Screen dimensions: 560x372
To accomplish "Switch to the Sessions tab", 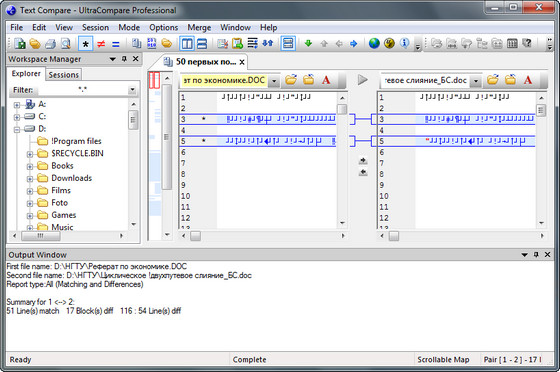I will (x=64, y=75).
